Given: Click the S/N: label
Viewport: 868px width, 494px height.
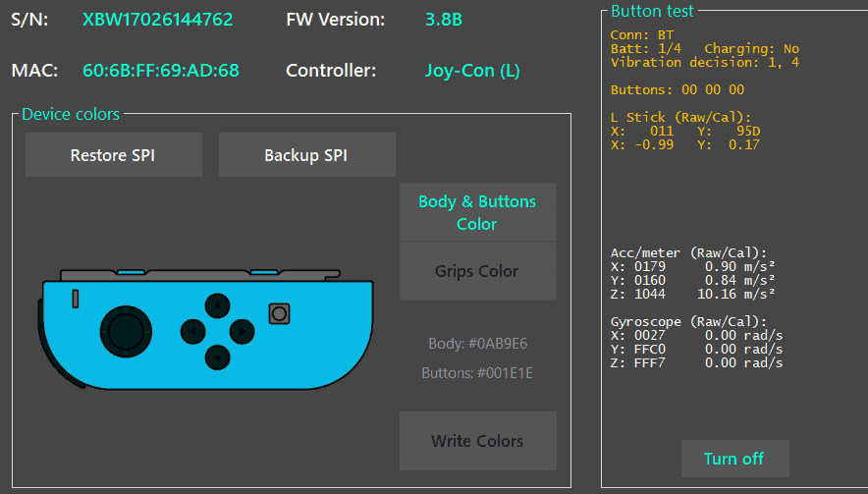Looking at the screenshot, I should [29, 20].
